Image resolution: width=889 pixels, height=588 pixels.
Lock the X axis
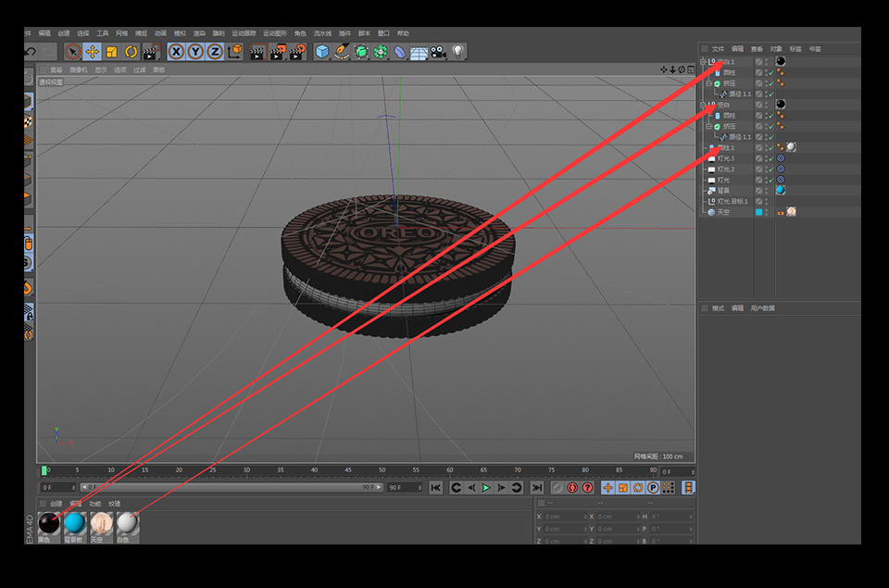click(176, 52)
